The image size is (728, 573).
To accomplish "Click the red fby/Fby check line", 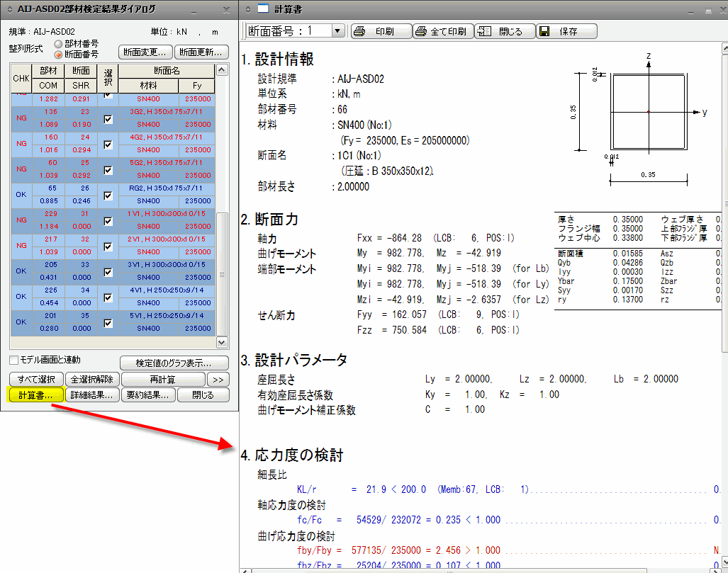I will (508, 550).
